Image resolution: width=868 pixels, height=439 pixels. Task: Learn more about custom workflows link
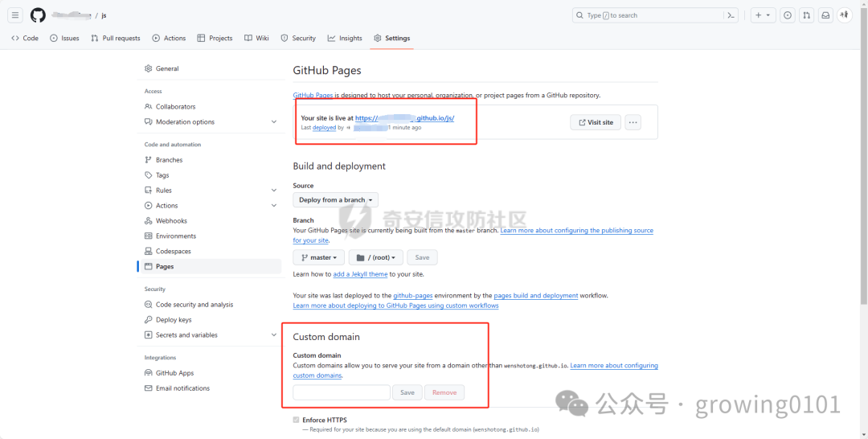(395, 306)
